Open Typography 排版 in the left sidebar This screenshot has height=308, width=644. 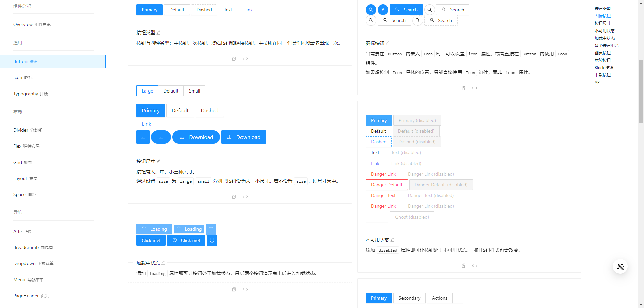click(x=31, y=94)
